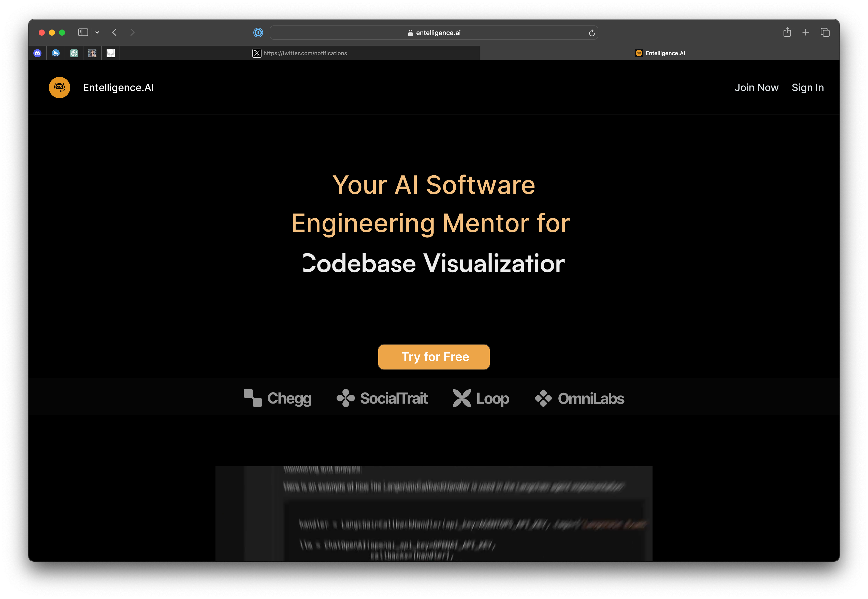The image size is (868, 599).
Task: Open the Discord pinned tab
Action: point(37,53)
